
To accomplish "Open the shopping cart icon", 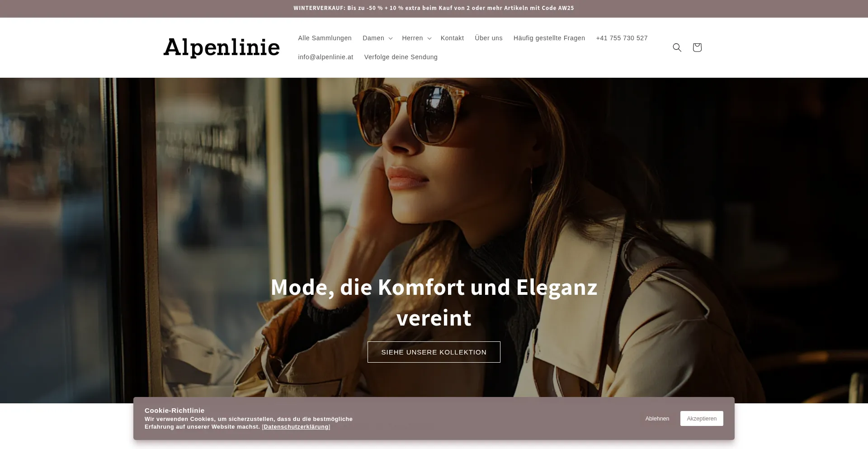I will [x=697, y=47].
